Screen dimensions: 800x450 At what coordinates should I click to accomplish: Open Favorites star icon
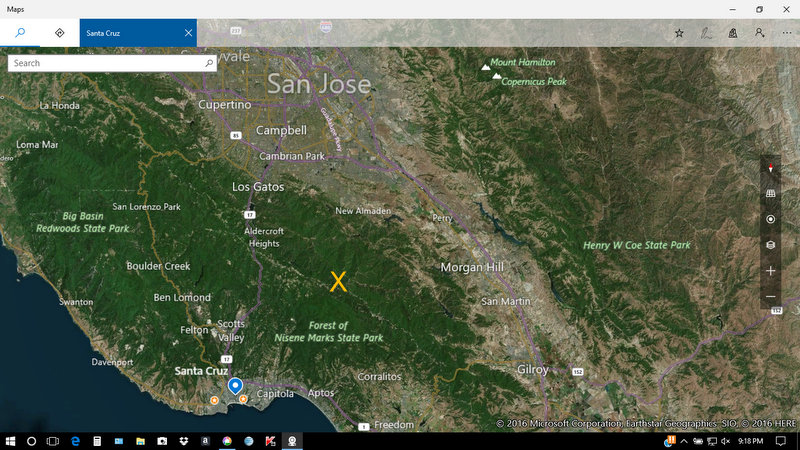tap(679, 33)
